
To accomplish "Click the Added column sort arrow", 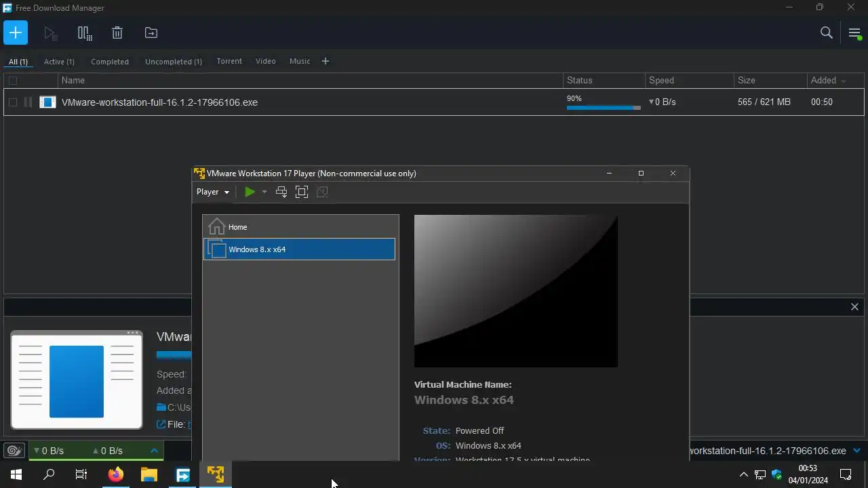I will tap(844, 81).
